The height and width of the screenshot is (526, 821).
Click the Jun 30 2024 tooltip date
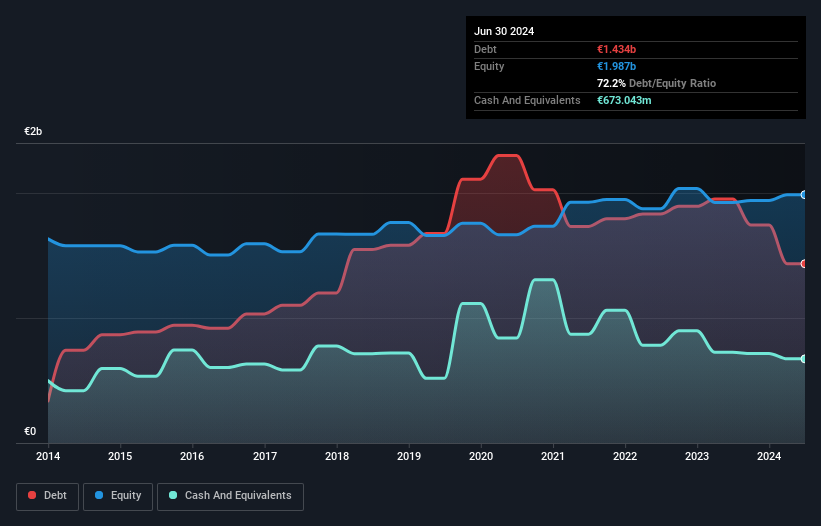(504, 31)
